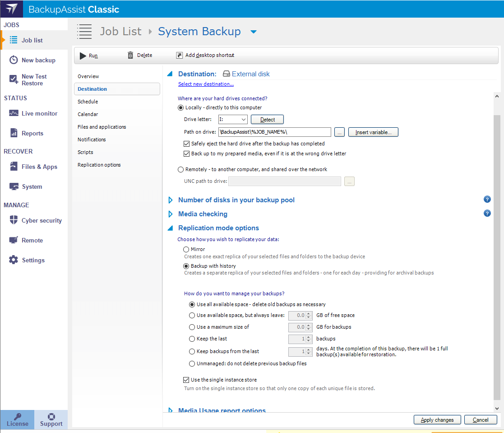Click the Apply changes button
The width and height of the screenshot is (504, 433).
(x=437, y=420)
